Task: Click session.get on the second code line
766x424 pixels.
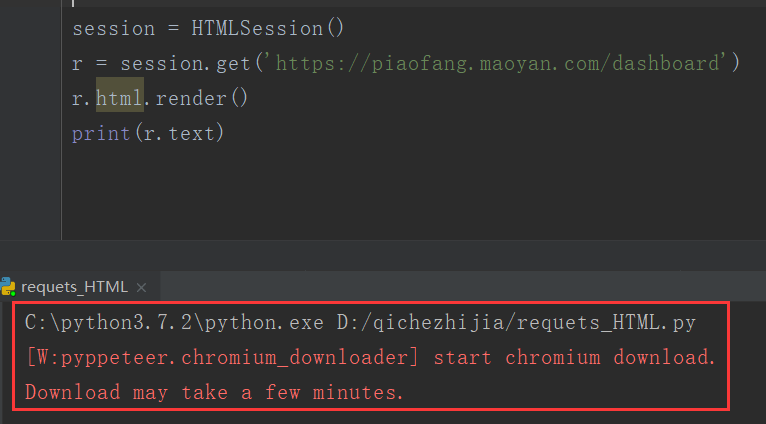Action: tap(186, 64)
